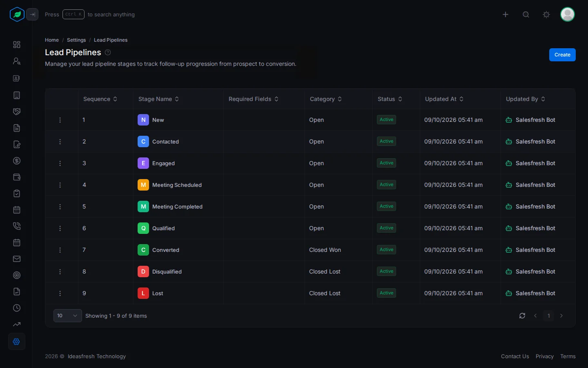Screen dimensions: 588x368
Task: Click the red D badge for Disqualified
Action: click(143, 272)
